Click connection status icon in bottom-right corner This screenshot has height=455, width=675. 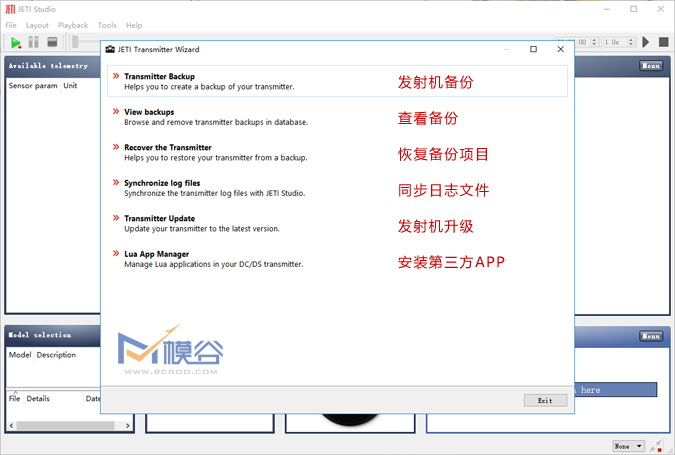(x=657, y=446)
